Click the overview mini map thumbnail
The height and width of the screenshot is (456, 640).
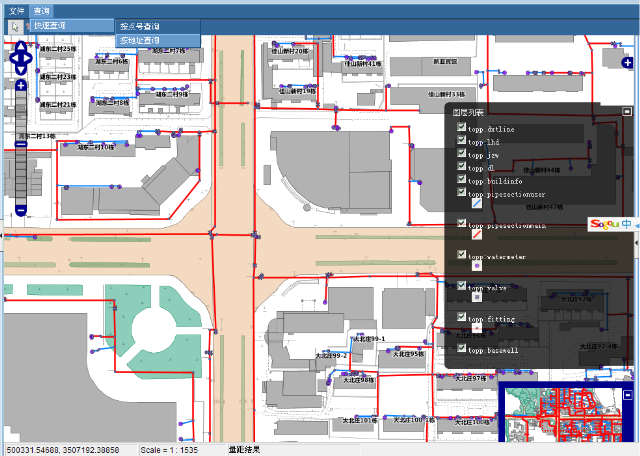click(x=563, y=415)
